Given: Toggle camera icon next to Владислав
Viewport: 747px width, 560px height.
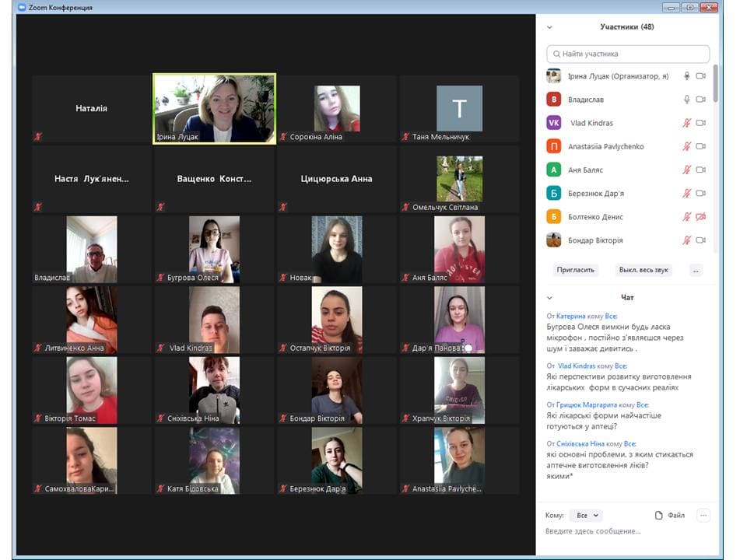Looking at the screenshot, I should point(700,99).
